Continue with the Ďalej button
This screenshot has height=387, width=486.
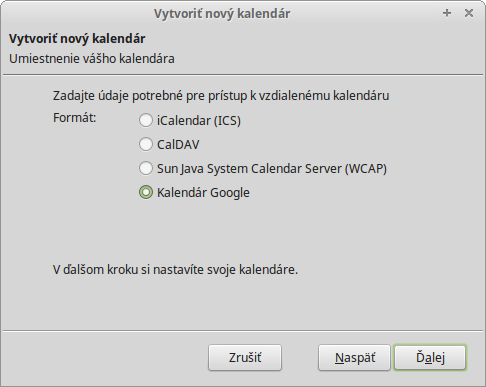point(430,358)
